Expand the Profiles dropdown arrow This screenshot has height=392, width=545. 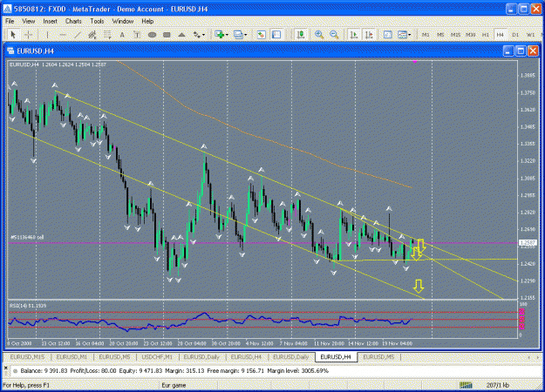246,35
